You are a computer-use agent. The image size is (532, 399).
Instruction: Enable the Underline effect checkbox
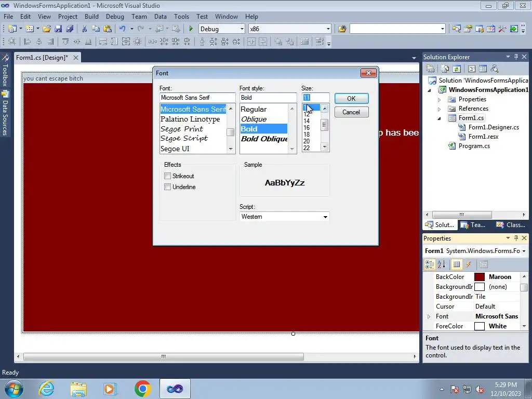(x=167, y=187)
